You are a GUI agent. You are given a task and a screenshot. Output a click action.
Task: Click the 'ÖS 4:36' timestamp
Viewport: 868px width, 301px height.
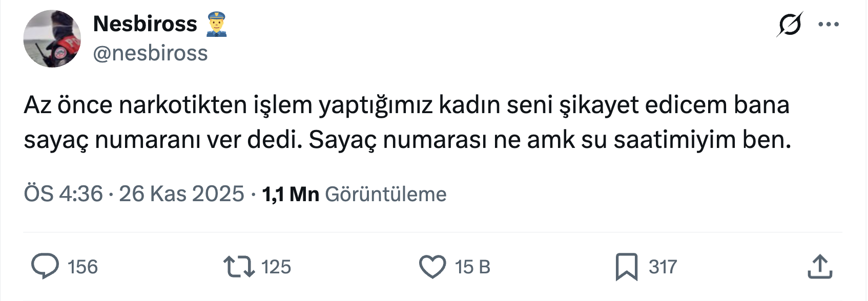[63, 194]
